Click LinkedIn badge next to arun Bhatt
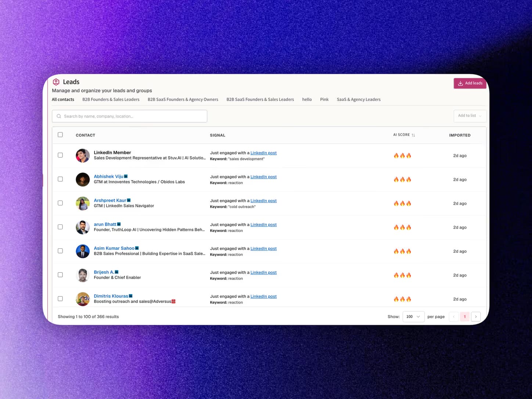The height and width of the screenshot is (399, 532). click(x=119, y=224)
